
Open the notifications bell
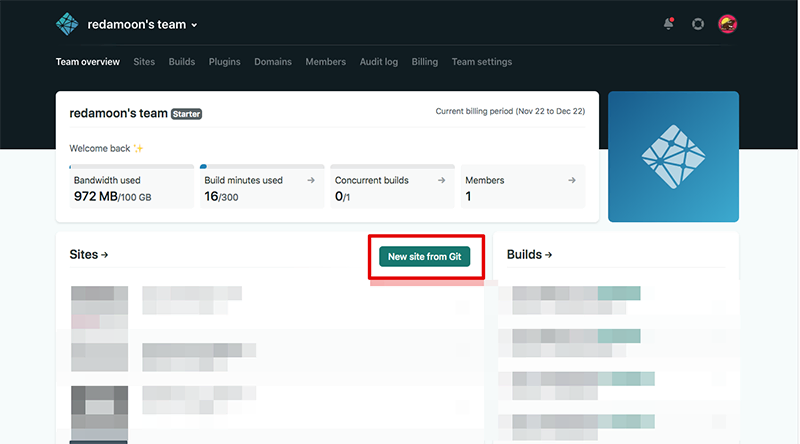point(668,23)
